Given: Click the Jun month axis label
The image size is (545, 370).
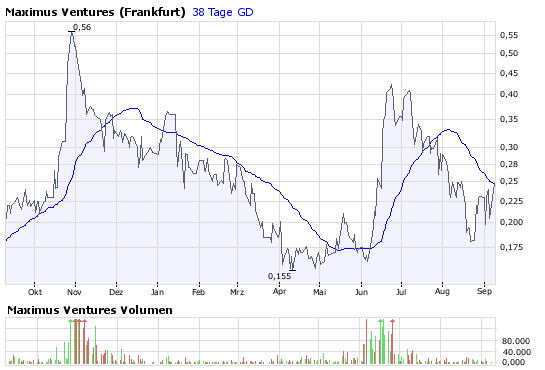Looking at the screenshot, I should point(361,292).
